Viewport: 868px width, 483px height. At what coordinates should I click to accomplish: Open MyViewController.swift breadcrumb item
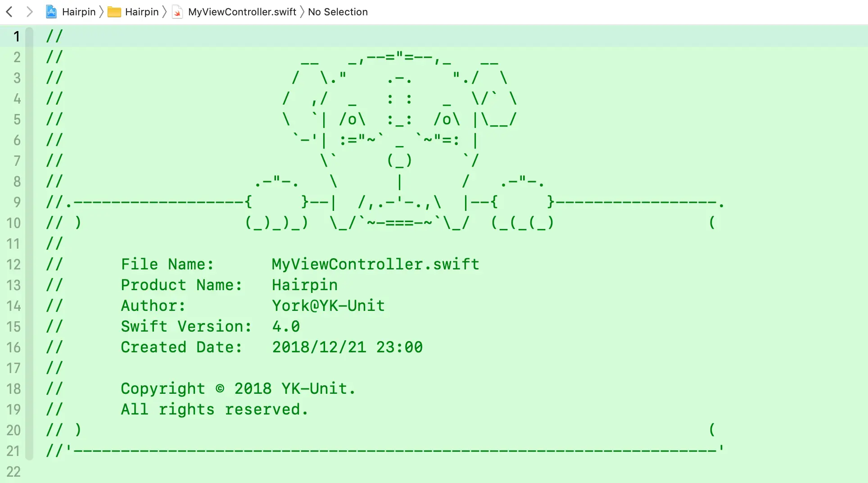242,12
